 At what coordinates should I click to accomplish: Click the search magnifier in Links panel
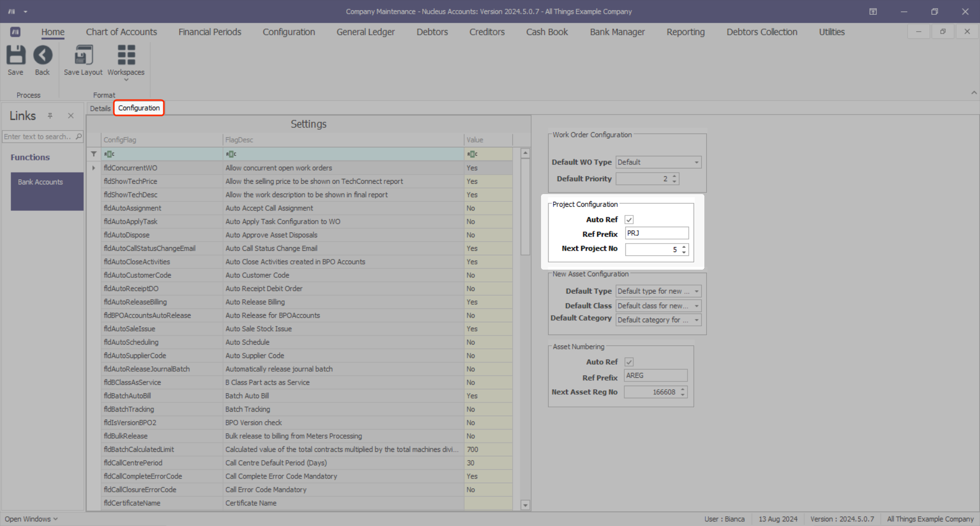[79, 136]
